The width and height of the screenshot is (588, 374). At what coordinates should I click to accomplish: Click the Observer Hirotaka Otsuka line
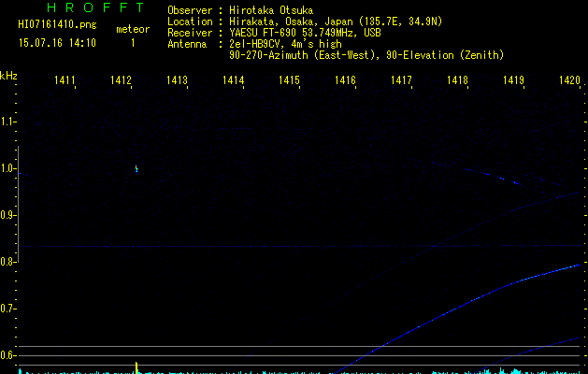[x=240, y=10]
